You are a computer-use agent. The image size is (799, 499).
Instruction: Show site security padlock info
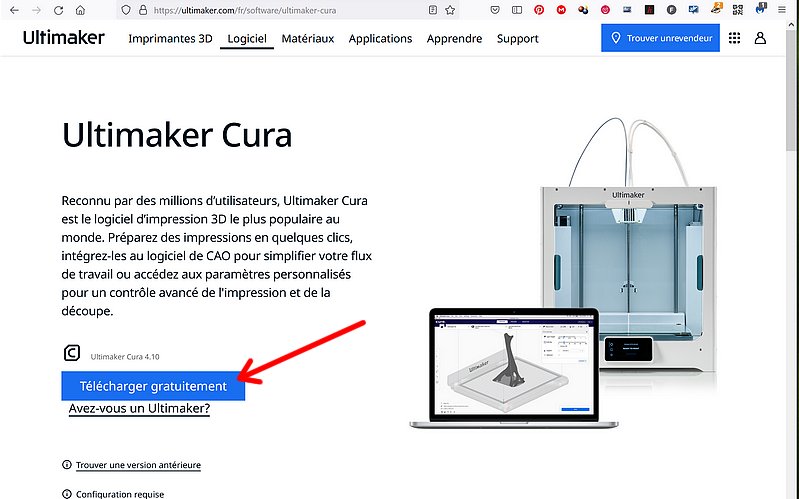[143, 10]
